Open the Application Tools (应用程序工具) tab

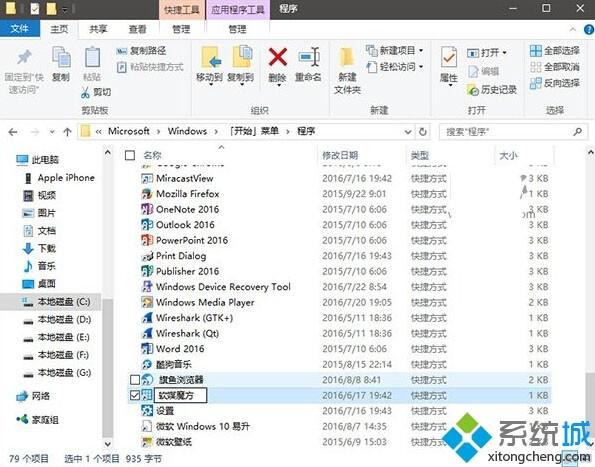coord(238,9)
